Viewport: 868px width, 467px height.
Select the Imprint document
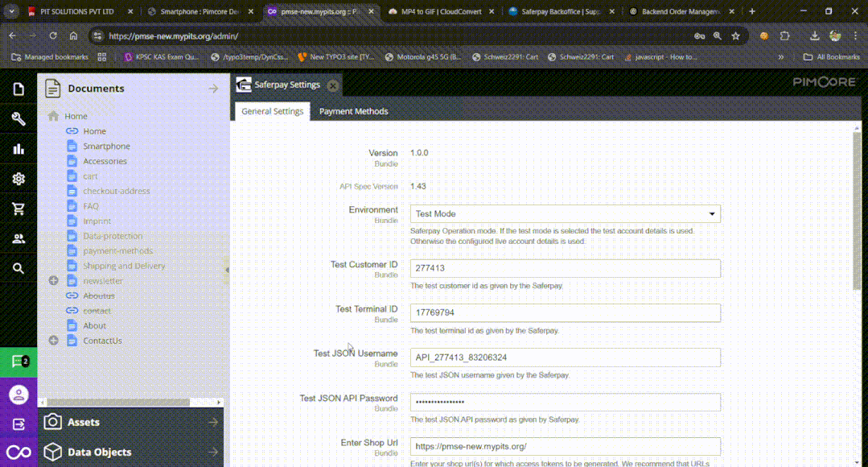[97, 221]
